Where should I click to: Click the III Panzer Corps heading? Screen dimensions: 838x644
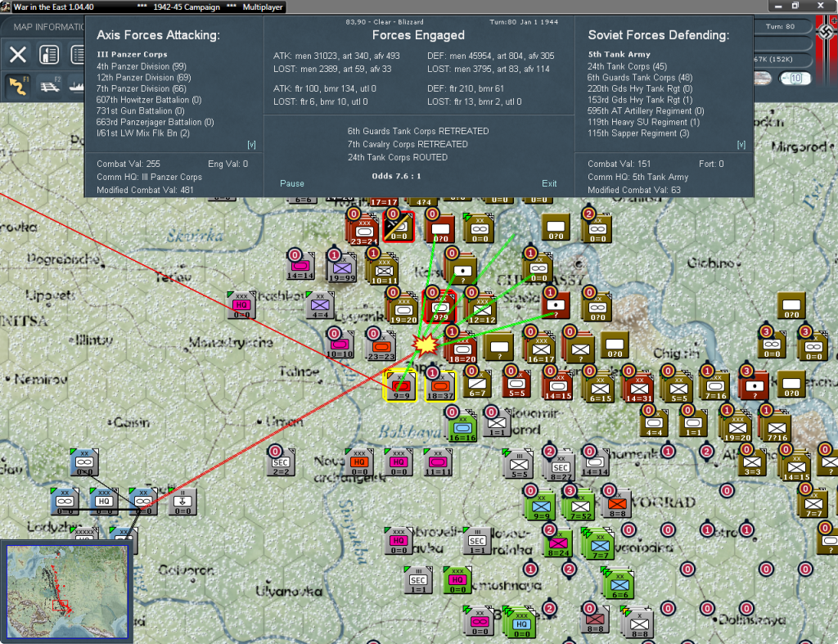[132, 55]
